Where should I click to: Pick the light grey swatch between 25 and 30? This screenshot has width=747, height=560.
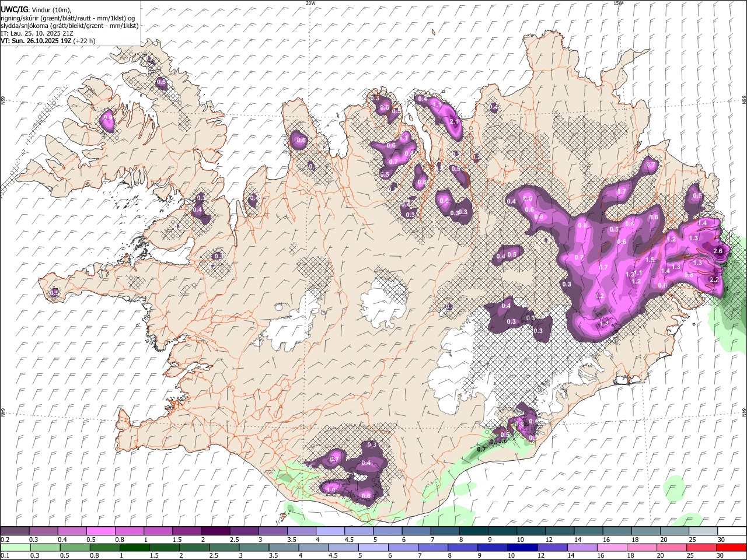703,531
